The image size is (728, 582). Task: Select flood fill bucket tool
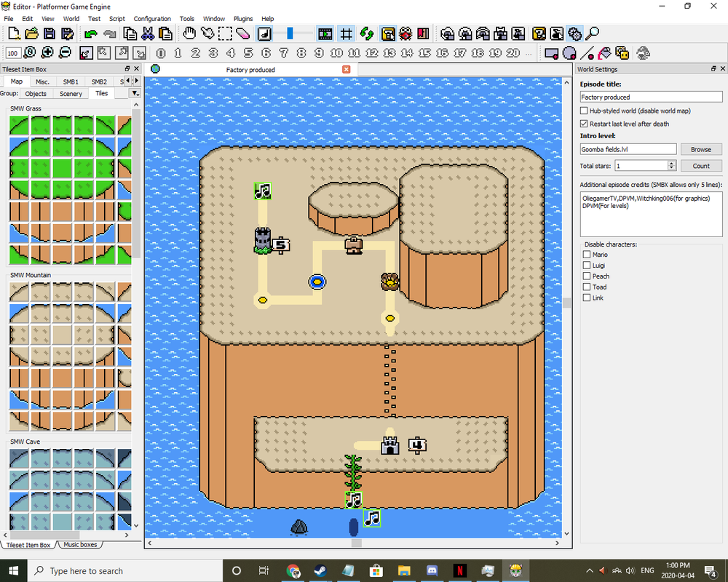[604, 53]
